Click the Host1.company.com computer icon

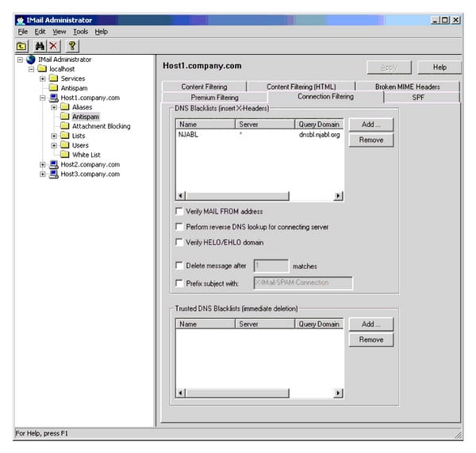[54, 98]
